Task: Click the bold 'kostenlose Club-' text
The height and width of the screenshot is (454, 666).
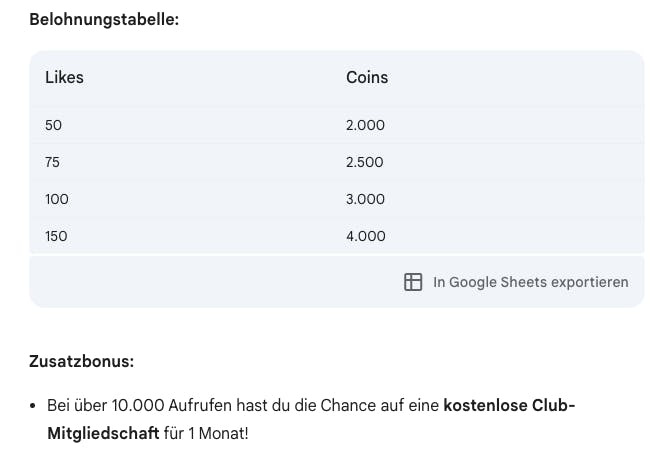Action: (x=509, y=405)
